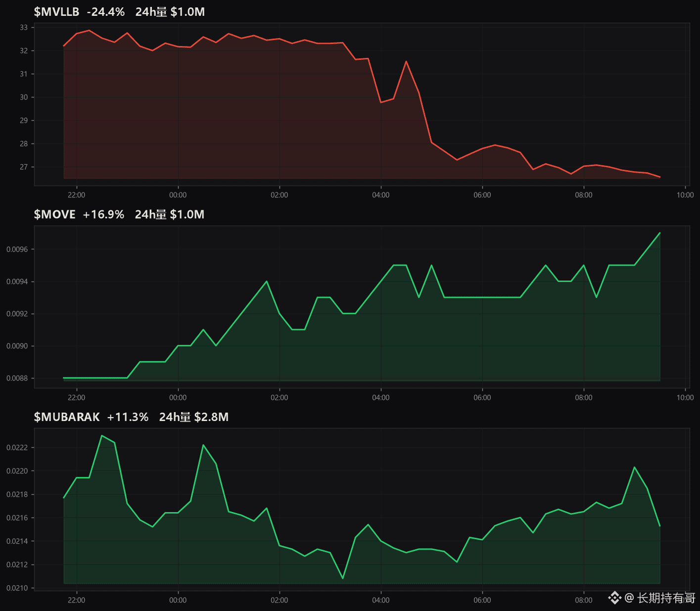Viewport: 700px width, 611px height.
Task: Click the 00:00 time label under MOVE chart
Action: [178, 397]
